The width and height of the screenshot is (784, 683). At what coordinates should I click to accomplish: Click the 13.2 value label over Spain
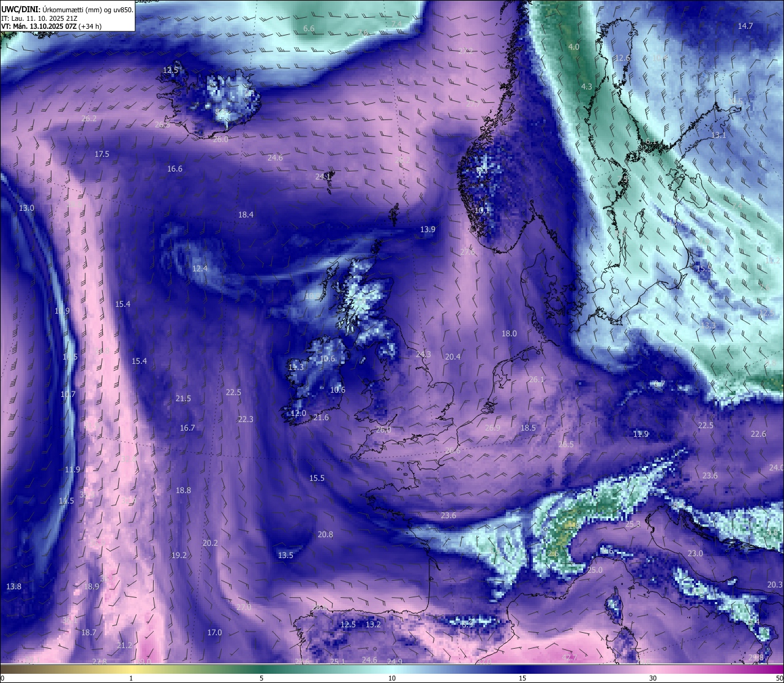[x=373, y=624]
